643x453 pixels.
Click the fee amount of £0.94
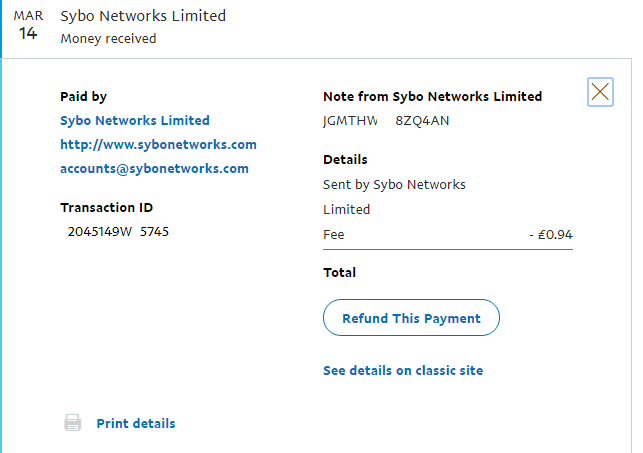[x=551, y=235]
